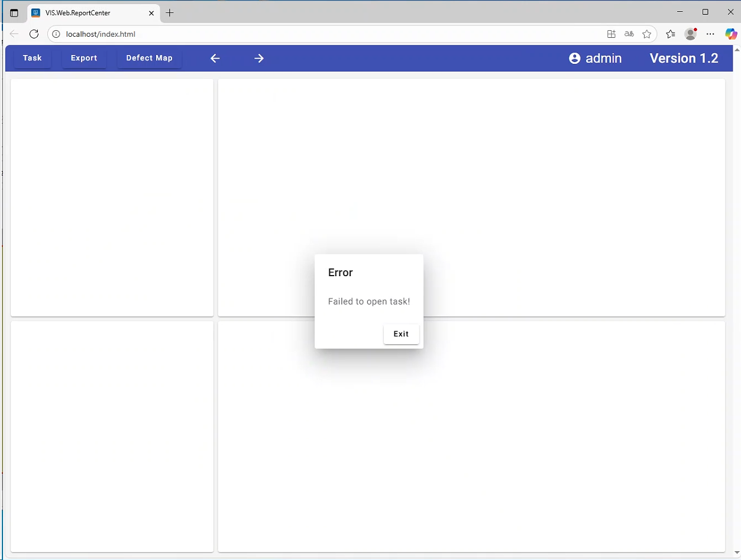Open the browser translate icon

pyautogui.click(x=629, y=34)
